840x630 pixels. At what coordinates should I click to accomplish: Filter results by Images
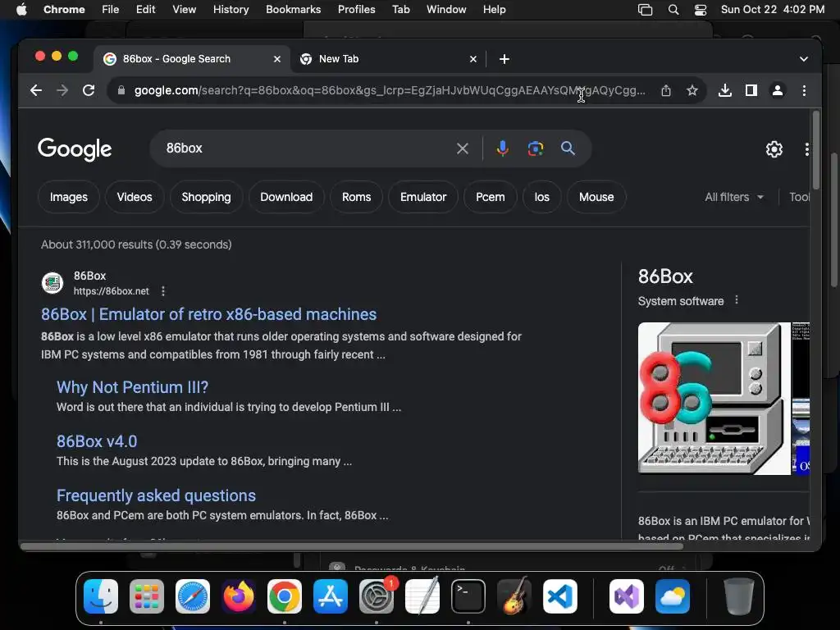pos(69,197)
